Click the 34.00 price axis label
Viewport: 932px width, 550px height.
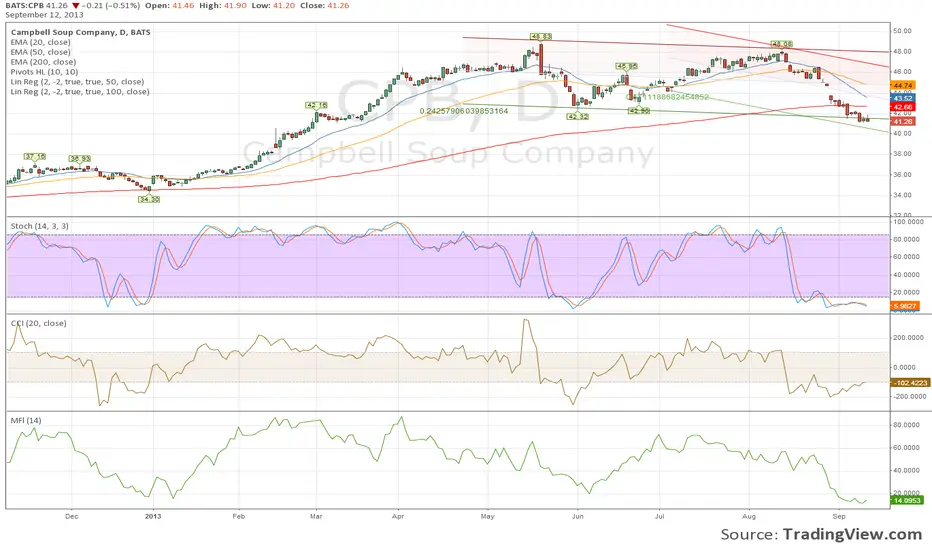(902, 195)
